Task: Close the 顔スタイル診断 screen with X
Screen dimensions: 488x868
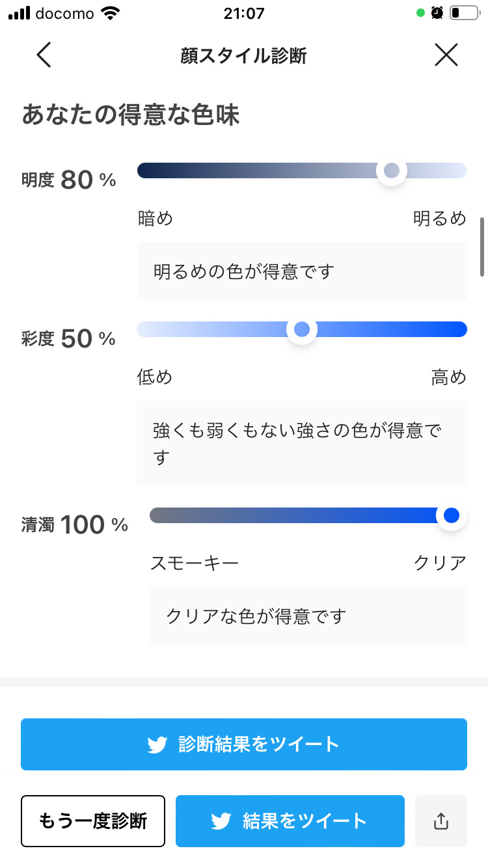Action: coord(446,55)
